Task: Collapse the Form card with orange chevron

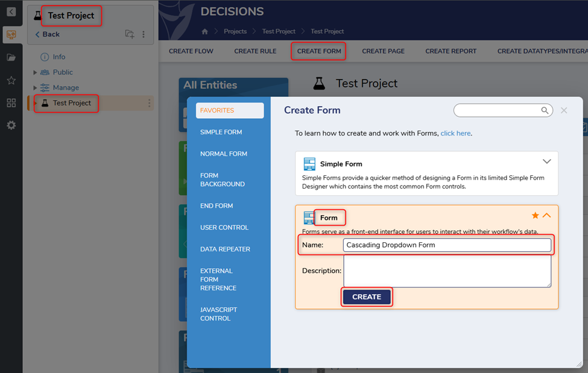Action: [x=546, y=216]
